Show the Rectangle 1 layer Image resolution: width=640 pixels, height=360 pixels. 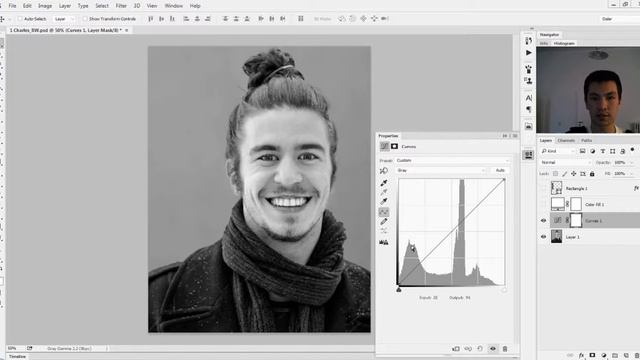(x=543, y=188)
